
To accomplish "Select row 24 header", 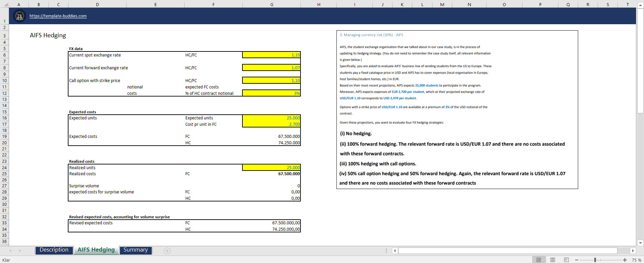I will pyautogui.click(x=4, y=168).
